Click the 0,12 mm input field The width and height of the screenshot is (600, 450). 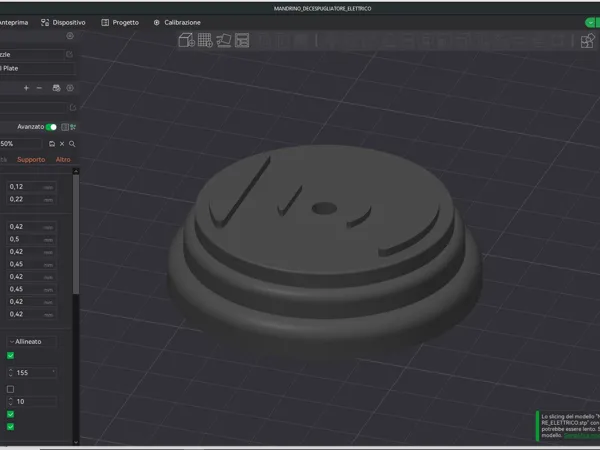tap(32, 187)
